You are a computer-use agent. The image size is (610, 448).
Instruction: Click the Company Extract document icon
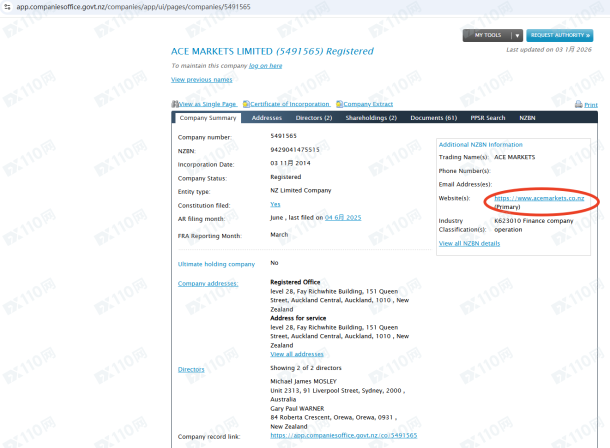(339, 104)
